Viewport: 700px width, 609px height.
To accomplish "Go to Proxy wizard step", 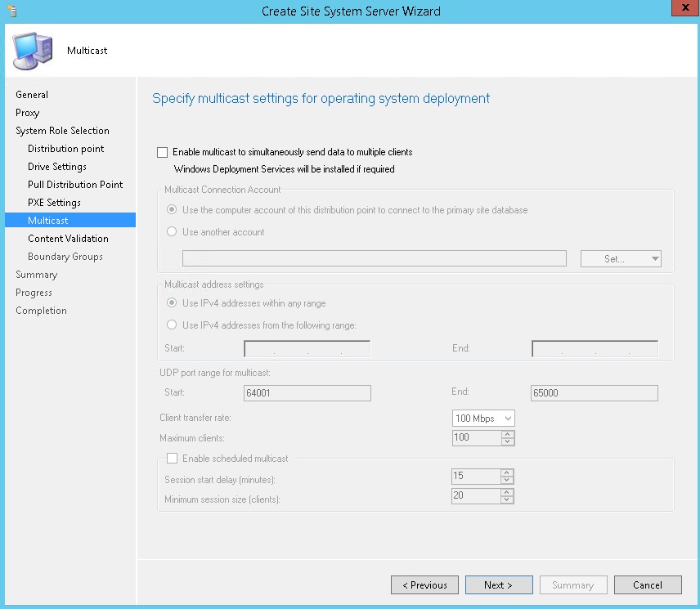I will [x=28, y=113].
